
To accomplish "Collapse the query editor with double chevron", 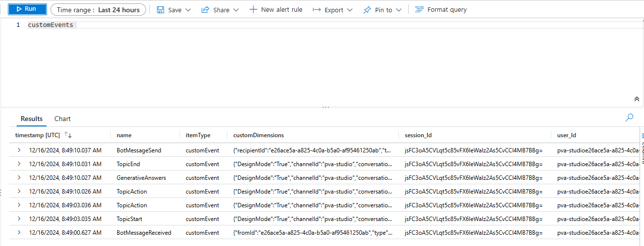I will click(637, 99).
